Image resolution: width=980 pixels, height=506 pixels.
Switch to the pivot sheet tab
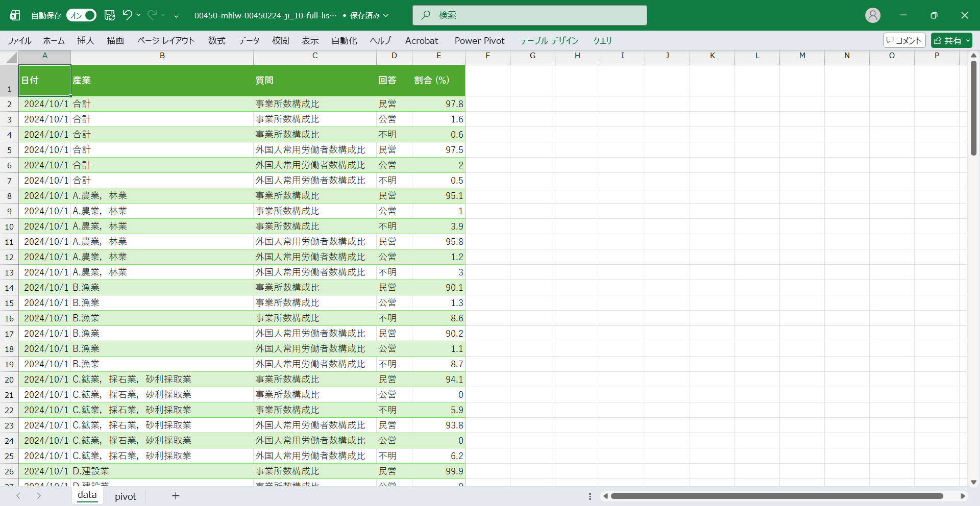click(x=126, y=496)
